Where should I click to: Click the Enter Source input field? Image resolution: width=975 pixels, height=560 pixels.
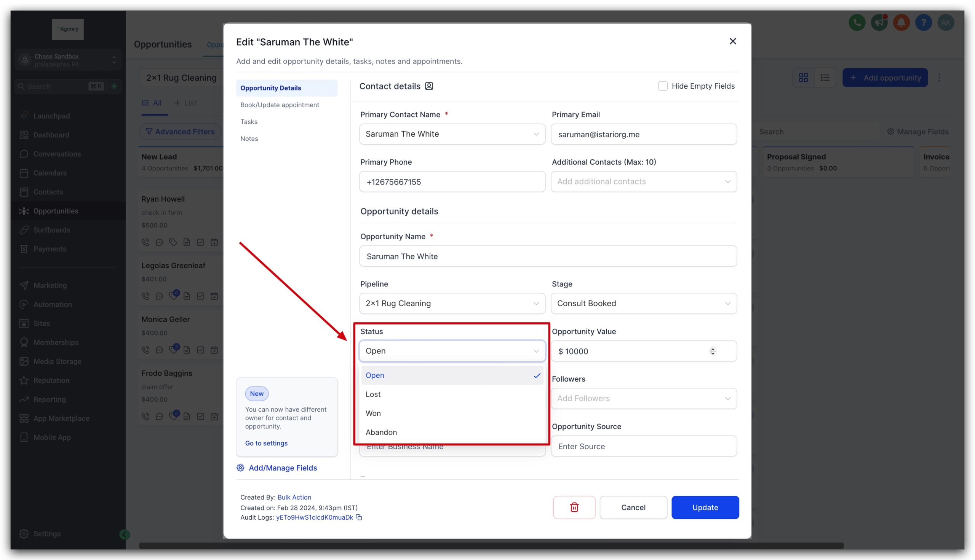tap(643, 446)
